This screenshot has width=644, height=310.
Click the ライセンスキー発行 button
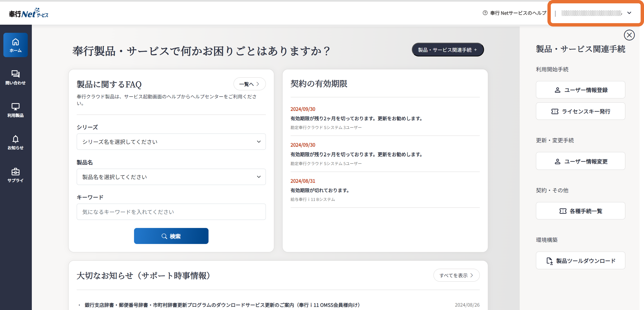point(580,111)
